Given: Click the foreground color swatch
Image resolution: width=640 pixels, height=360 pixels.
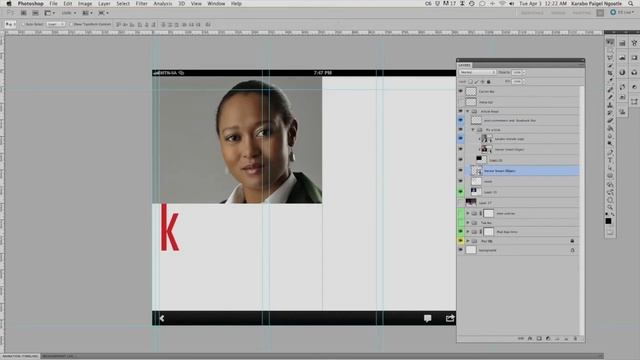Looking at the screenshot, I should tap(608, 221).
